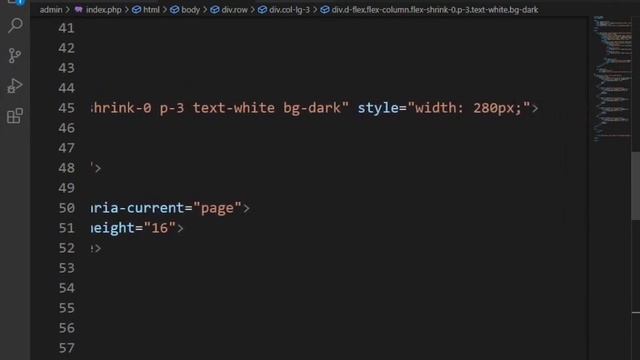The height and width of the screenshot is (360, 640).
Task: Open the Explorer view icon
Action: pyautogui.click(x=16, y=2)
